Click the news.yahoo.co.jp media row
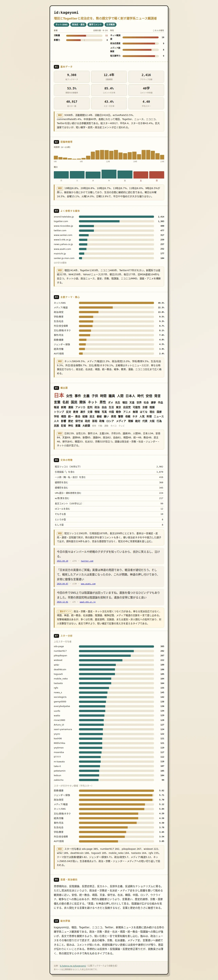The width and height of the screenshot is (218, 980). pos(109,244)
